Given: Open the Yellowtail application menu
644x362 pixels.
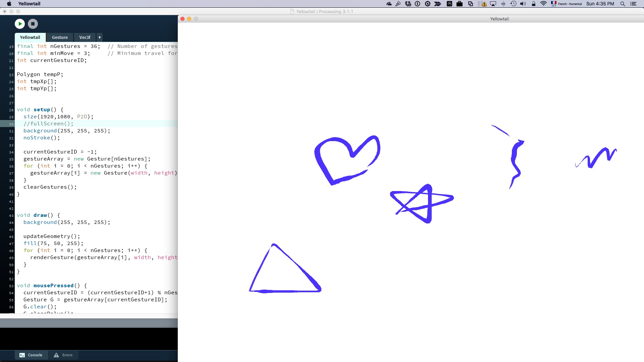Looking at the screenshot, I should (29, 4).
